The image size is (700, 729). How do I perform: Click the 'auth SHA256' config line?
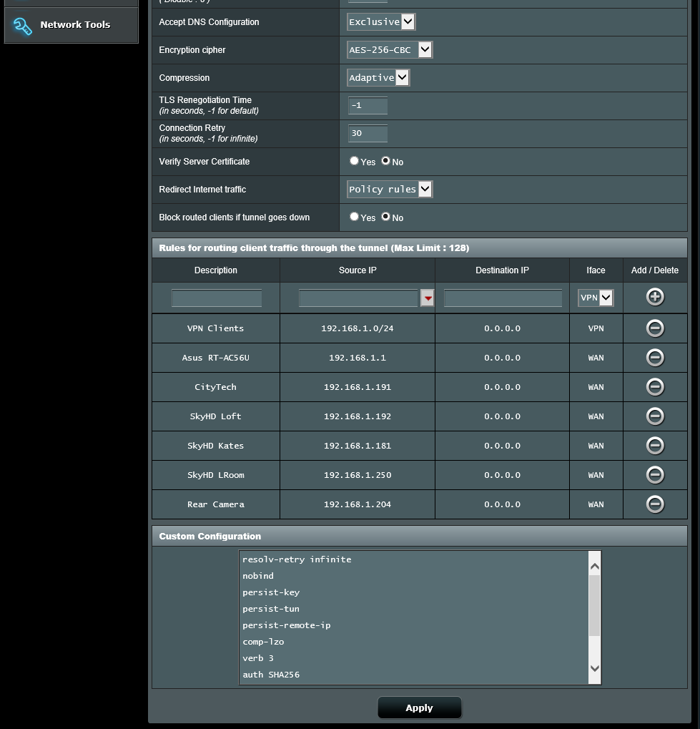[271, 675]
